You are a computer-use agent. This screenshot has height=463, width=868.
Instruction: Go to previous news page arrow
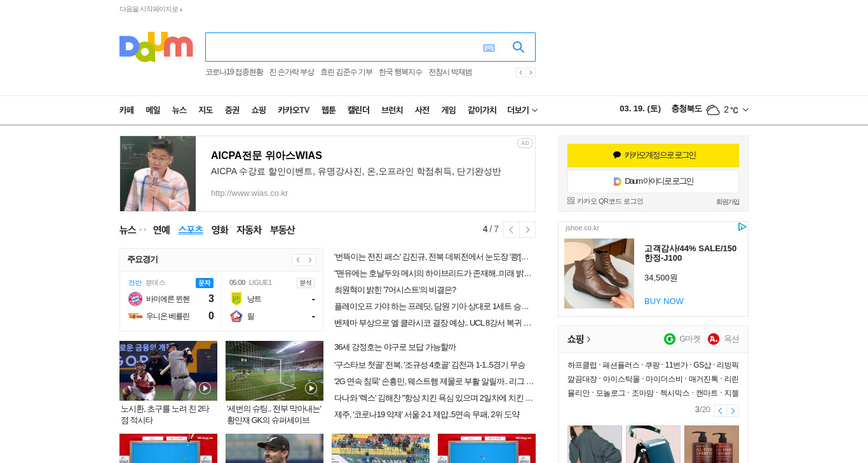click(x=511, y=230)
